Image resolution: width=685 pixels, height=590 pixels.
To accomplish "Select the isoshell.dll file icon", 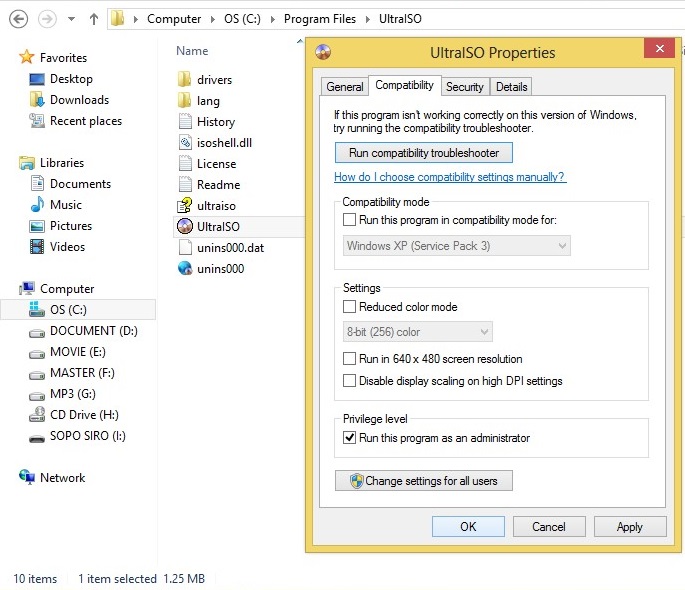I will coord(185,142).
